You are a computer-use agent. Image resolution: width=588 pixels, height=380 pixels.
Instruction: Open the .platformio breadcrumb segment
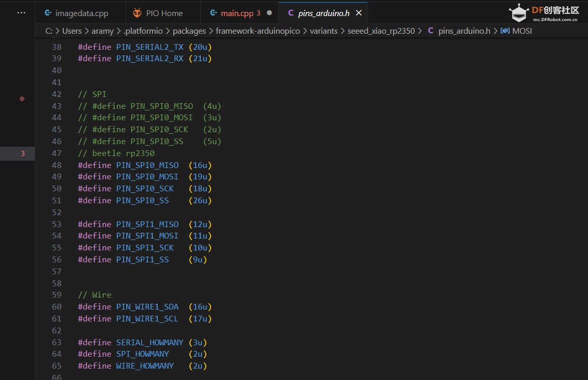click(143, 31)
